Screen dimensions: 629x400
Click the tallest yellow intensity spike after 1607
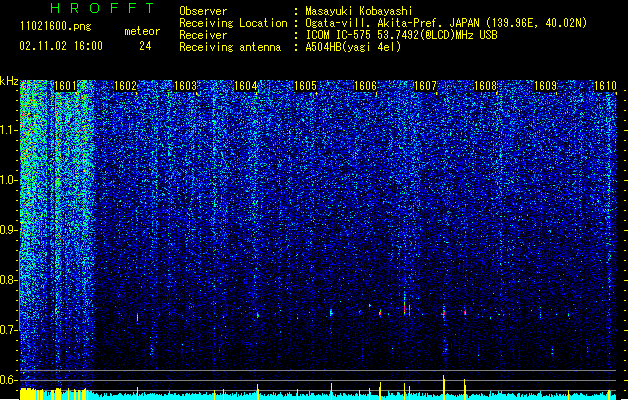pos(444,387)
